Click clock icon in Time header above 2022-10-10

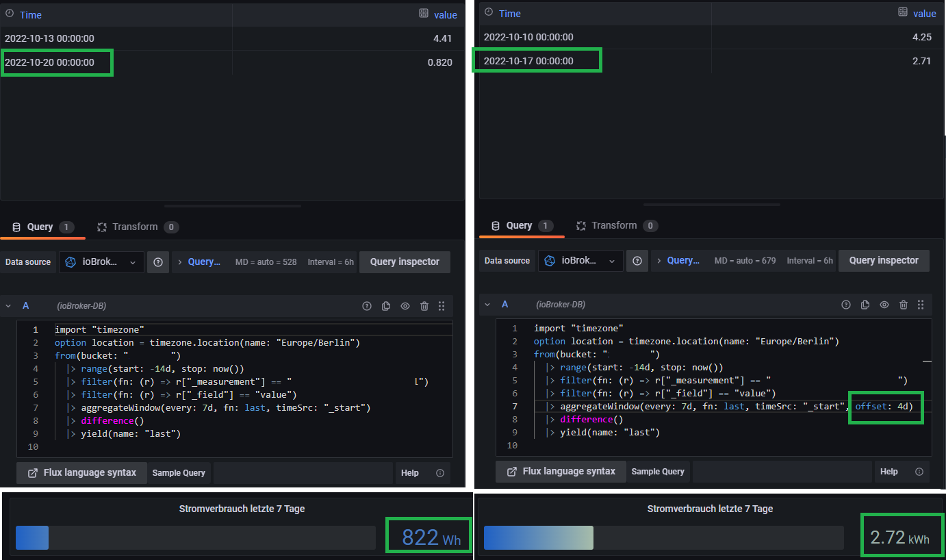click(x=489, y=13)
